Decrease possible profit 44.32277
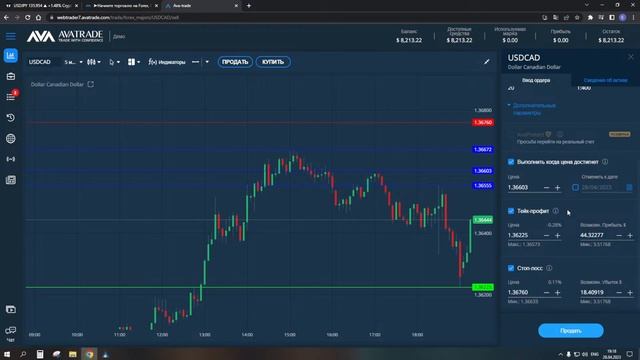The width and height of the screenshot is (640, 360). coord(619,235)
